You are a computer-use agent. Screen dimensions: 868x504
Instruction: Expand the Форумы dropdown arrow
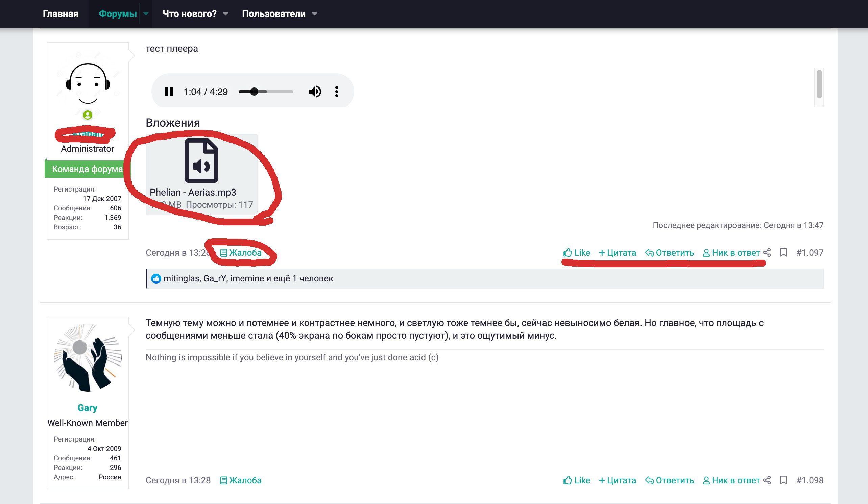[146, 14]
